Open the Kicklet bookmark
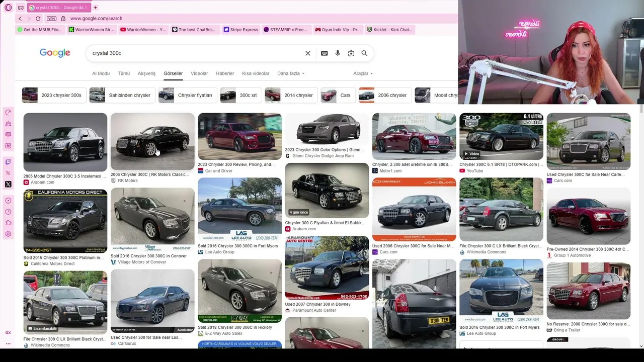This screenshot has height=362, width=644. [x=389, y=30]
